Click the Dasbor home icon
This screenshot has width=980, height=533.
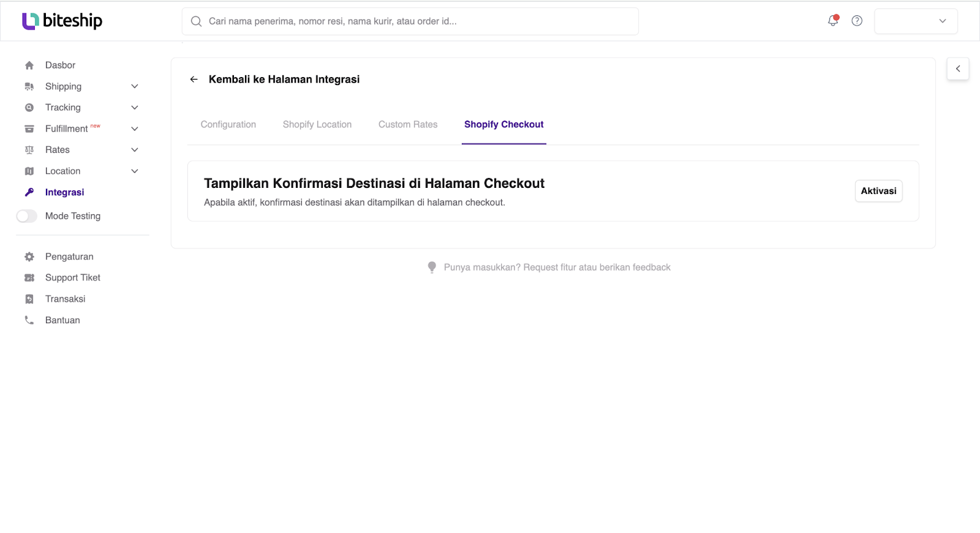coord(29,65)
